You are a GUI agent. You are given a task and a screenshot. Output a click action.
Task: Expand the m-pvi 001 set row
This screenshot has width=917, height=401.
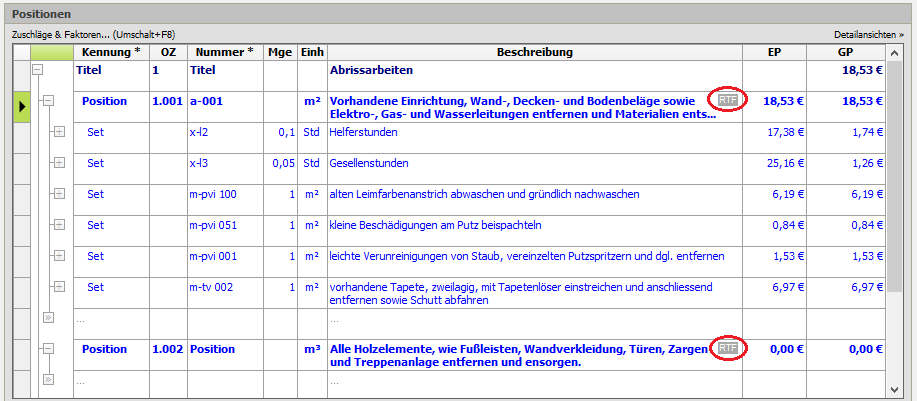[59, 255]
